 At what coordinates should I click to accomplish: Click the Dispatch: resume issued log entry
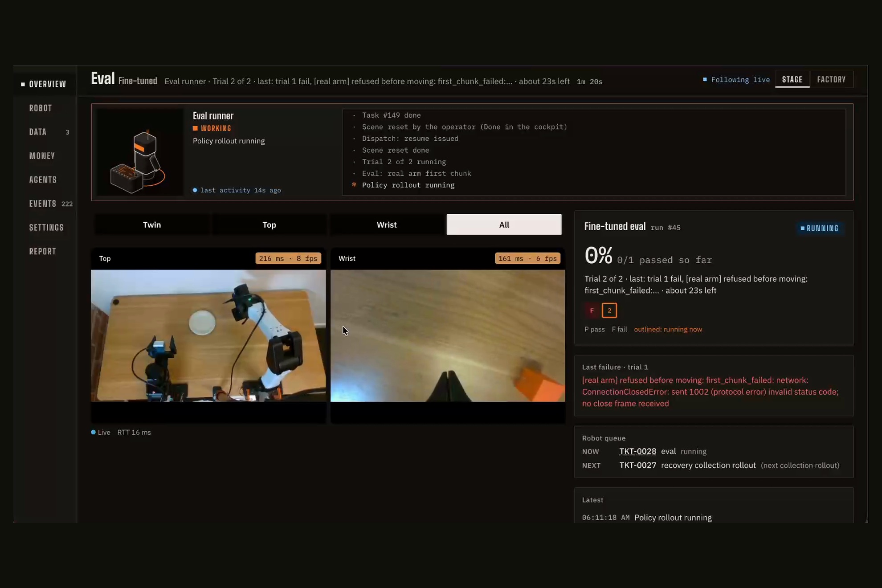(410, 139)
